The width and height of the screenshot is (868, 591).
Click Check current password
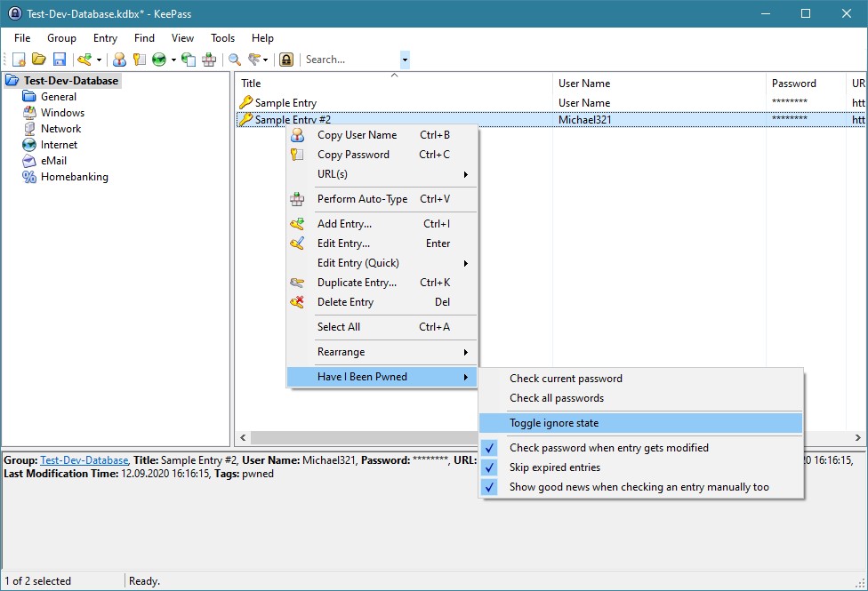point(641,379)
